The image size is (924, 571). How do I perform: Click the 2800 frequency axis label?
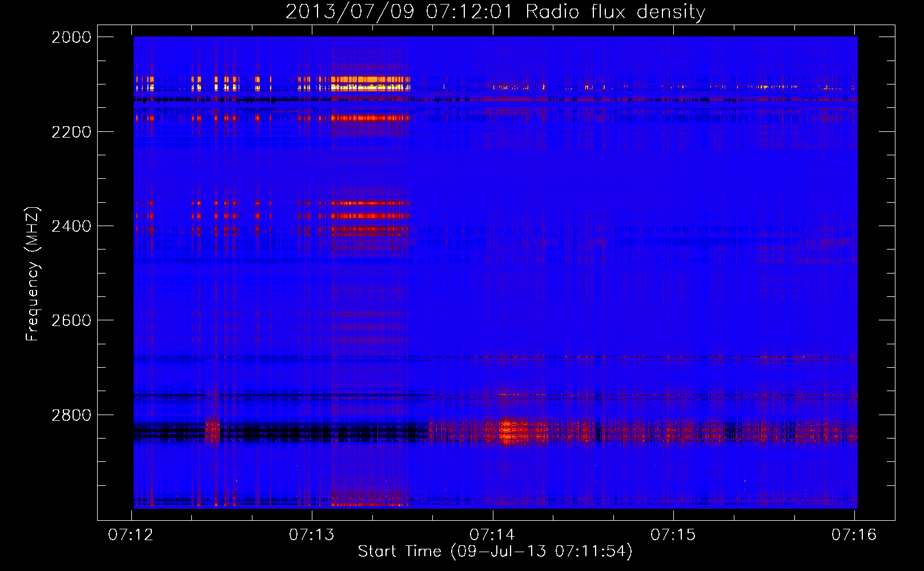pos(71,415)
